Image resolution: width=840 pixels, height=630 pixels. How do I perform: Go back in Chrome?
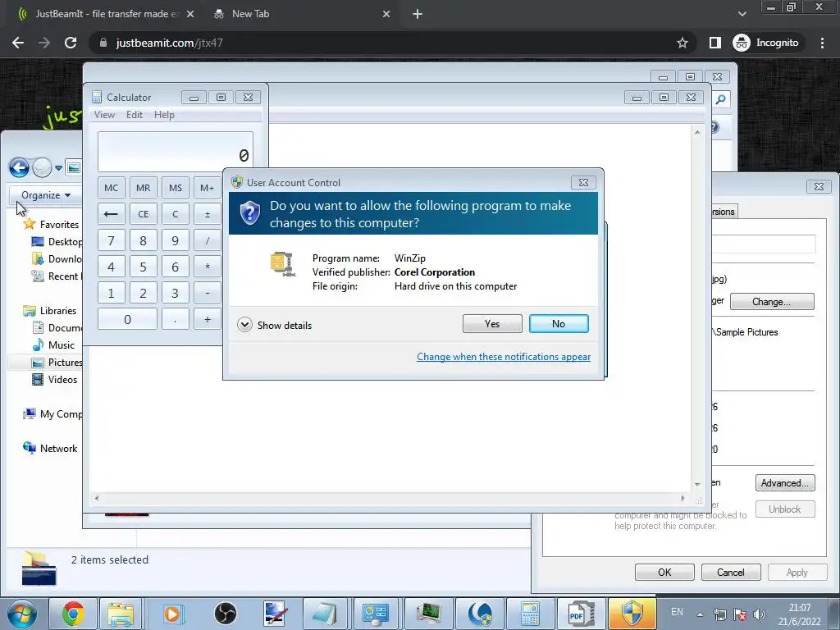coord(18,43)
